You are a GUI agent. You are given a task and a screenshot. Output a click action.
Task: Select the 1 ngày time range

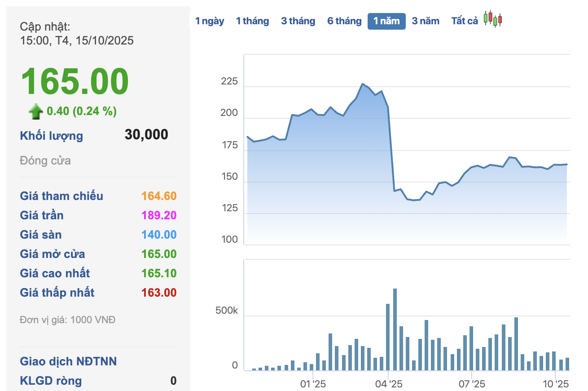pyautogui.click(x=210, y=21)
